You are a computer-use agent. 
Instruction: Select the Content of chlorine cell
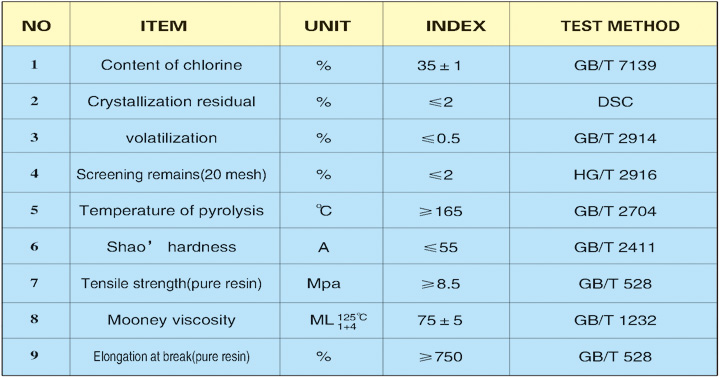(171, 65)
